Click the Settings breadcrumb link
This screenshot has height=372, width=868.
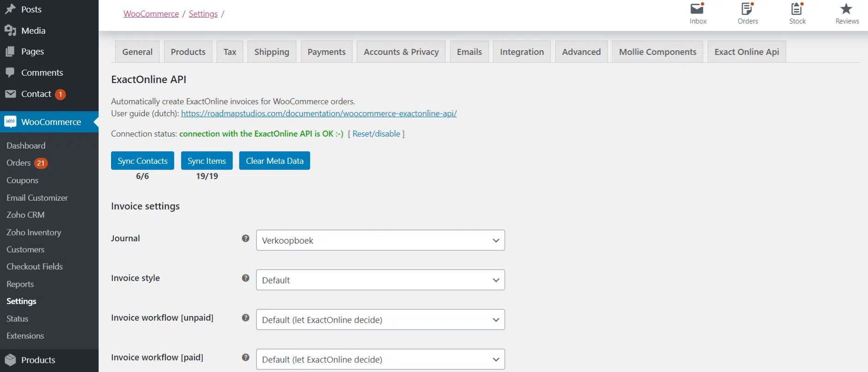(203, 14)
